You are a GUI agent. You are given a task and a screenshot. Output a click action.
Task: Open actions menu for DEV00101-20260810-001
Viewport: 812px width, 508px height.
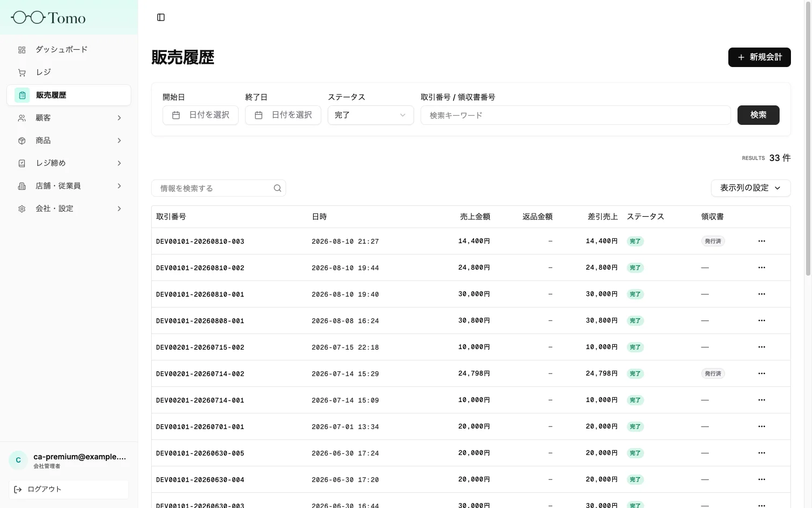[x=762, y=294]
